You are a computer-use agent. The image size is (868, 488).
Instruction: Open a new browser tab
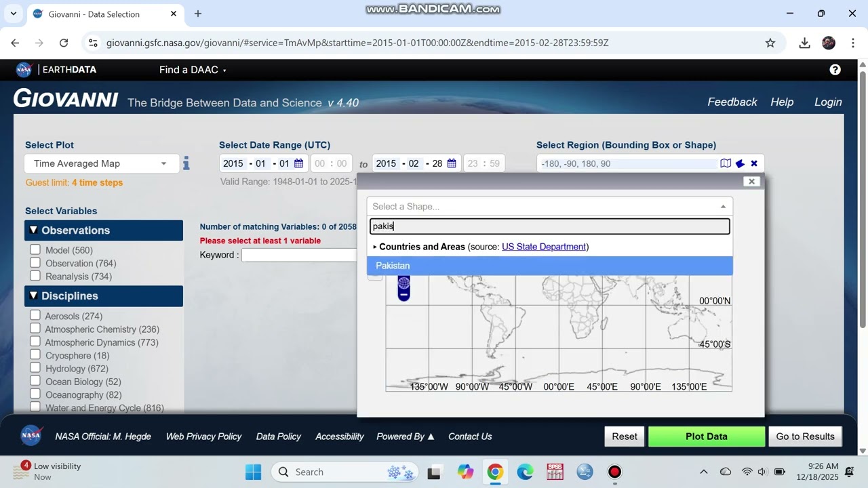tap(198, 14)
